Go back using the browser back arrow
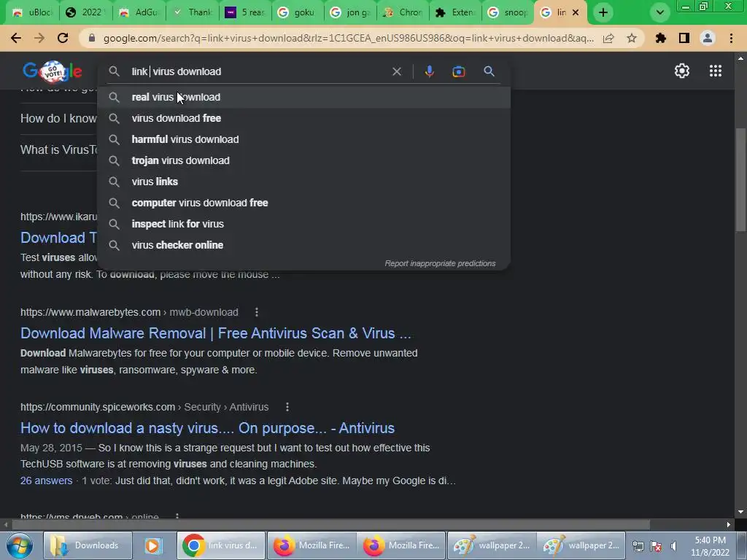The width and height of the screenshot is (747, 560). (16, 38)
